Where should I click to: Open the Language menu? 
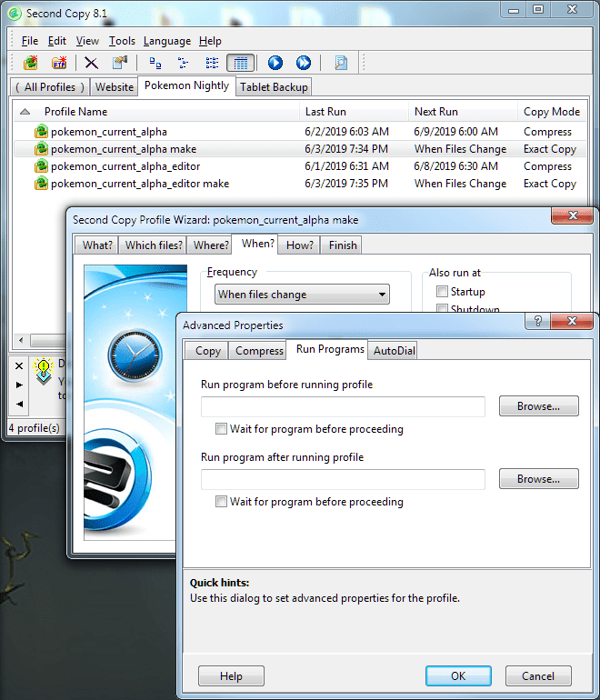167,41
